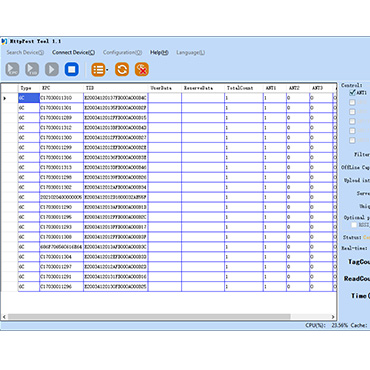Viewport: 370px width, 370px height.
Task: Click the ANT1 column header in table
Action: click(x=275, y=88)
